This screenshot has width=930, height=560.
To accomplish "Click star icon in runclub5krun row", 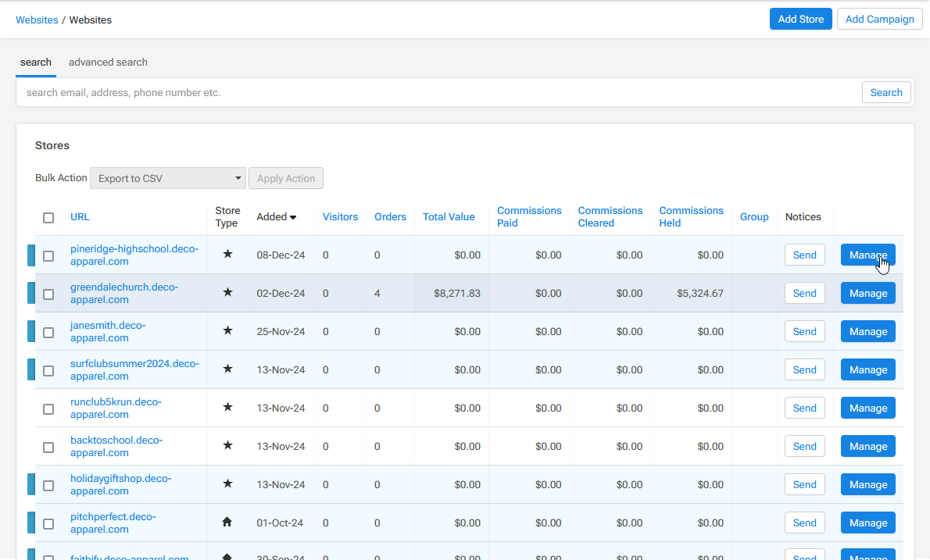I will (227, 407).
